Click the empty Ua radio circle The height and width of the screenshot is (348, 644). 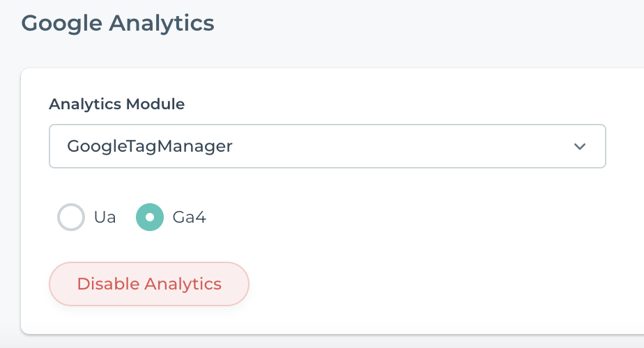[x=71, y=217]
